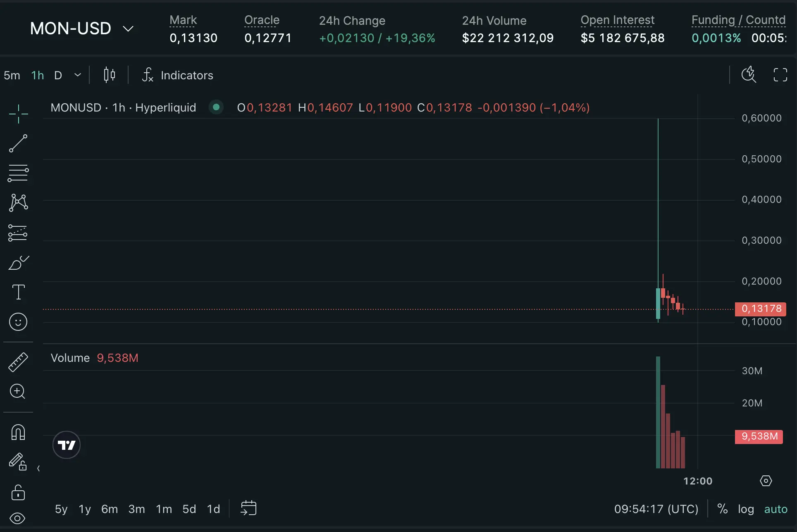
Task: Click the candlestick chart style icon
Action: tap(109, 75)
